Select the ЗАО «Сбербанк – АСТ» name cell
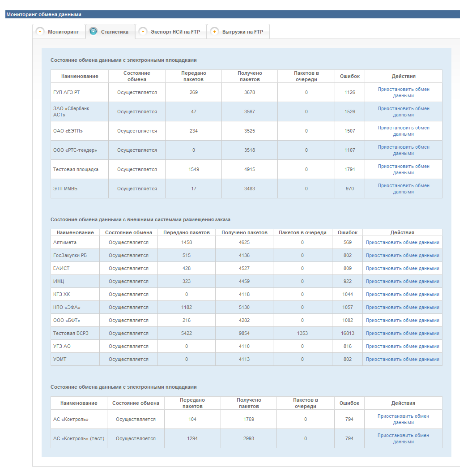 click(80, 111)
